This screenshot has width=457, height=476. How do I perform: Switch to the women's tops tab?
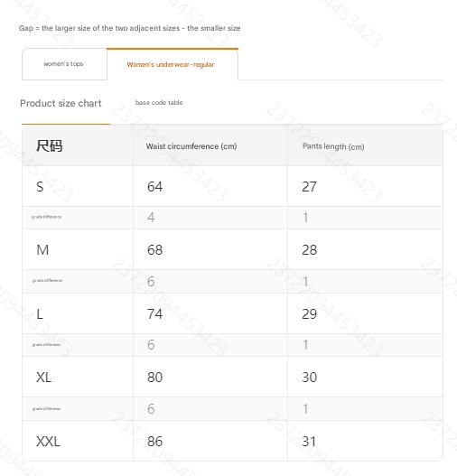64,64
